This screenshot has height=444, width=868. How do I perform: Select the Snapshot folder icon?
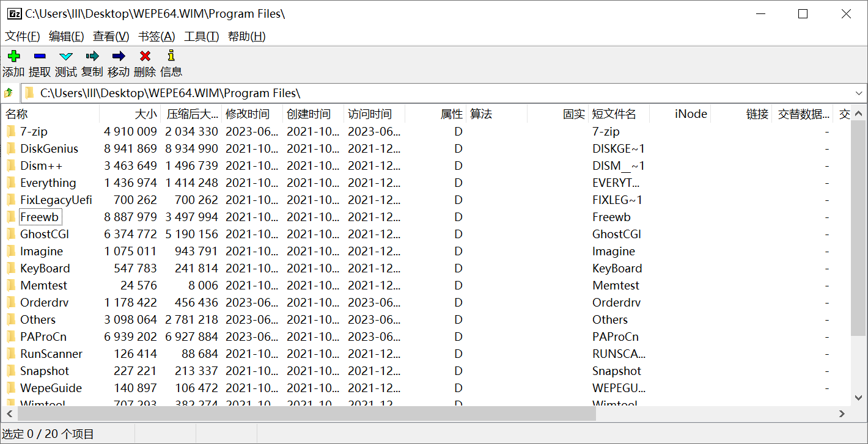[x=12, y=371]
